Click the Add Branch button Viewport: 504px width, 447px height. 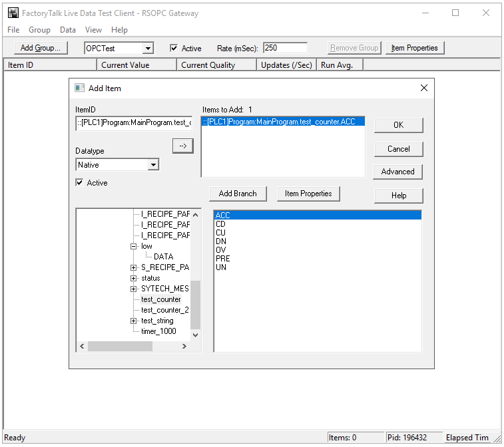point(238,194)
